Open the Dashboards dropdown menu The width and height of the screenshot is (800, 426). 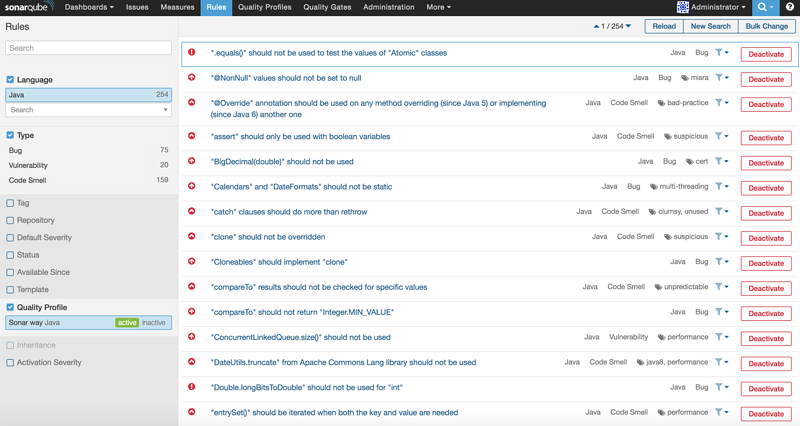click(x=89, y=7)
